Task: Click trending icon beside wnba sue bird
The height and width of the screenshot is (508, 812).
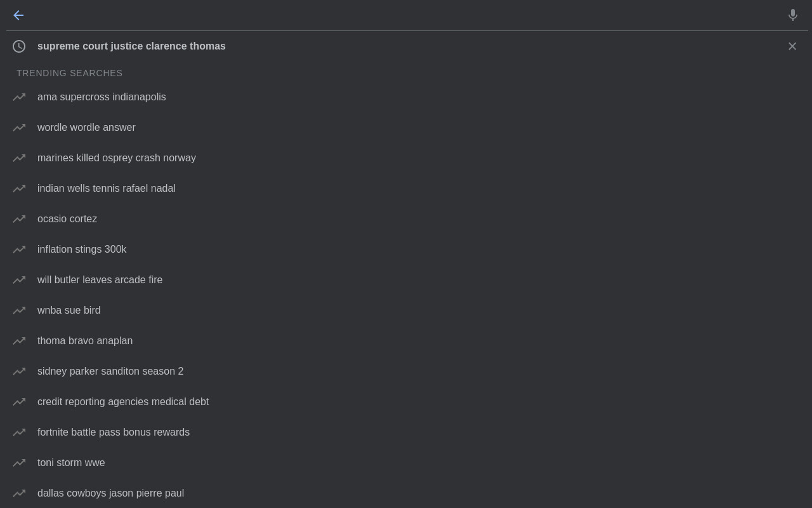Action: click(x=19, y=311)
